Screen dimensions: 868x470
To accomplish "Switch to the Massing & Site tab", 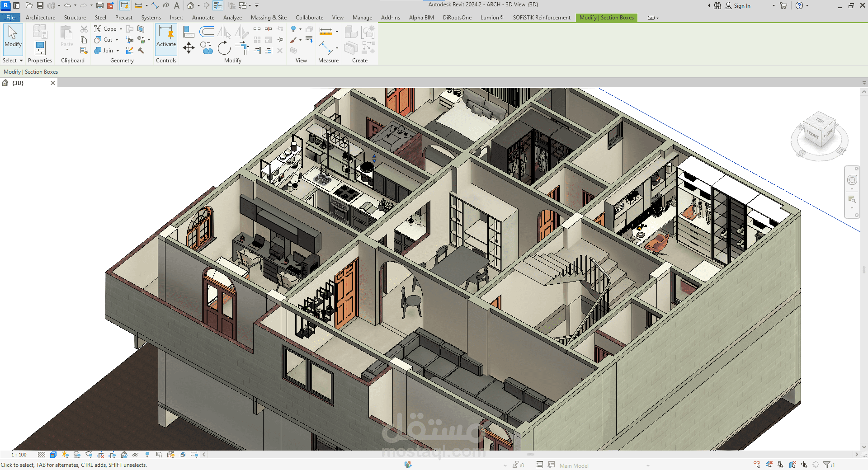I will click(269, 18).
